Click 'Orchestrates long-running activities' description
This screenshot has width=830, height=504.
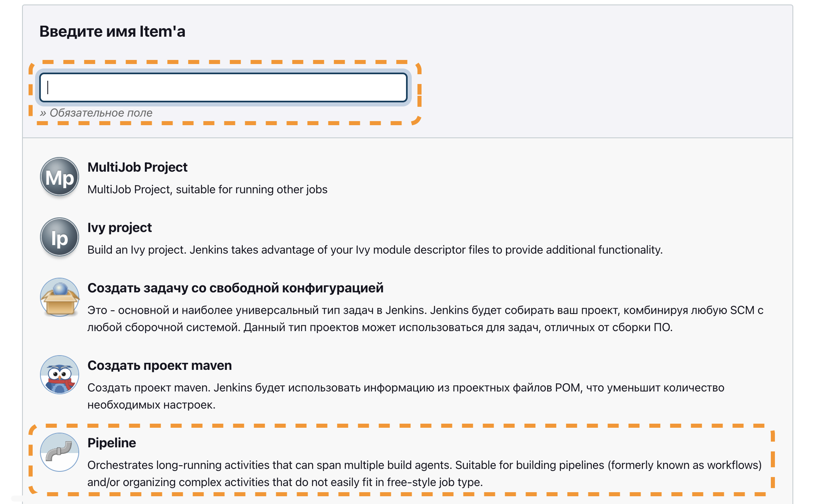click(x=424, y=465)
